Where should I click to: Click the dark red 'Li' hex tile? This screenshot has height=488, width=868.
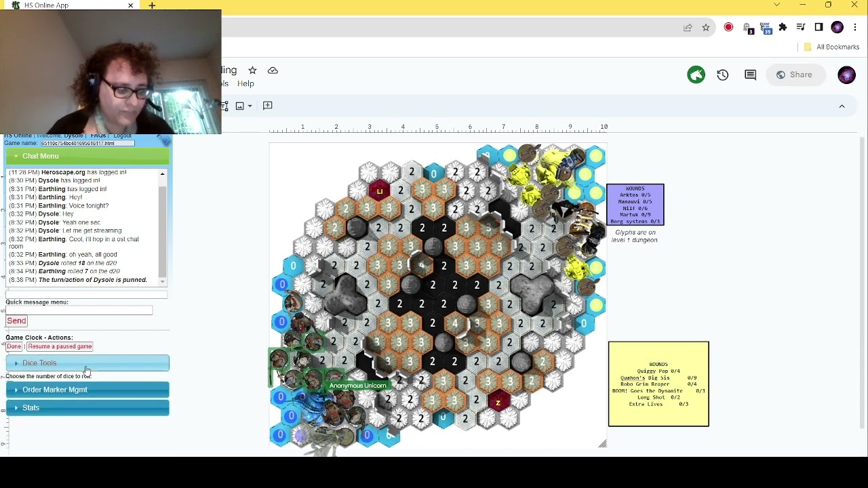click(x=379, y=191)
